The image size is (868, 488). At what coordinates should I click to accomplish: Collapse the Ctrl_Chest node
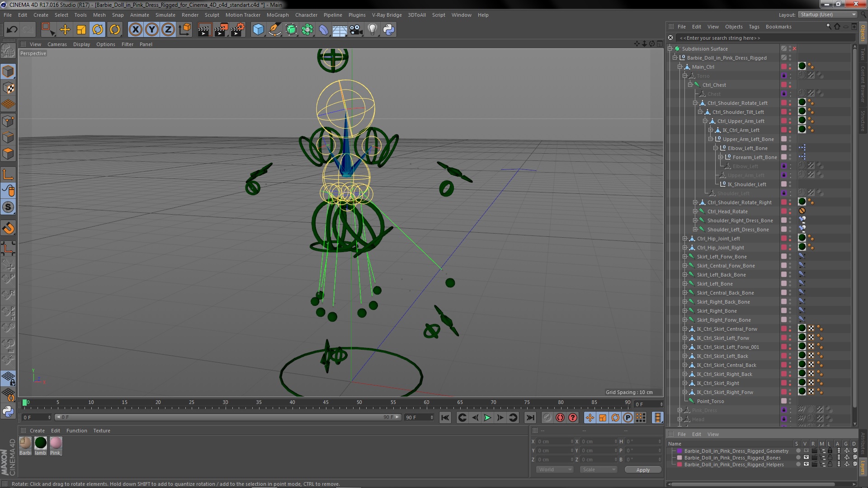690,85
